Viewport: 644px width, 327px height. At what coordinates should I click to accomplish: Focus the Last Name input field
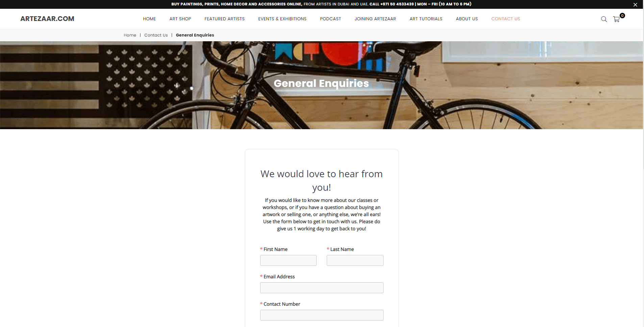click(355, 260)
